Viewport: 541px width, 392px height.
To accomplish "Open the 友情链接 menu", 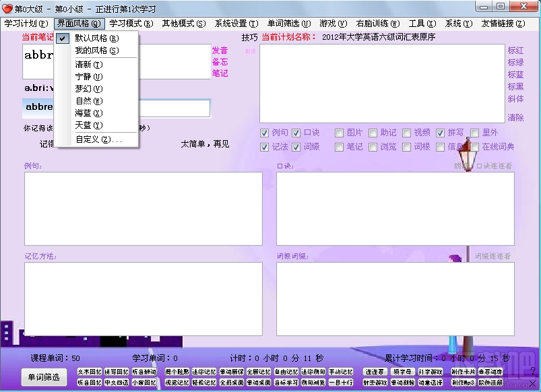I will (503, 24).
